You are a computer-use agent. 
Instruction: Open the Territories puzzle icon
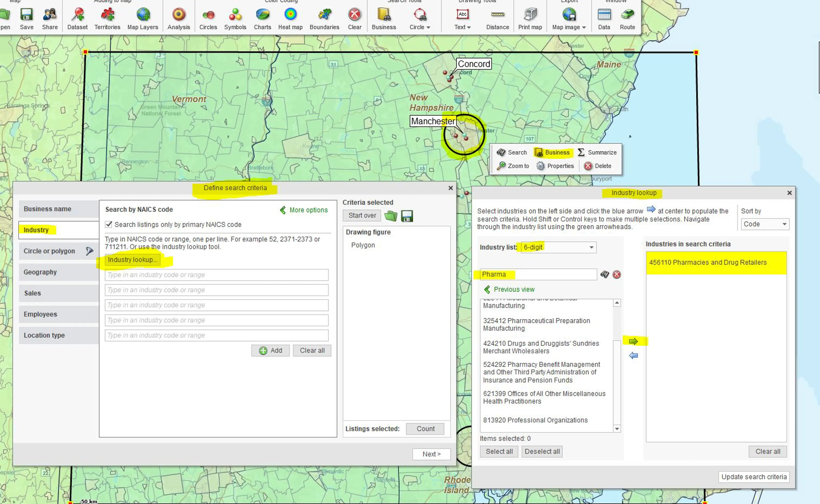pyautogui.click(x=107, y=14)
